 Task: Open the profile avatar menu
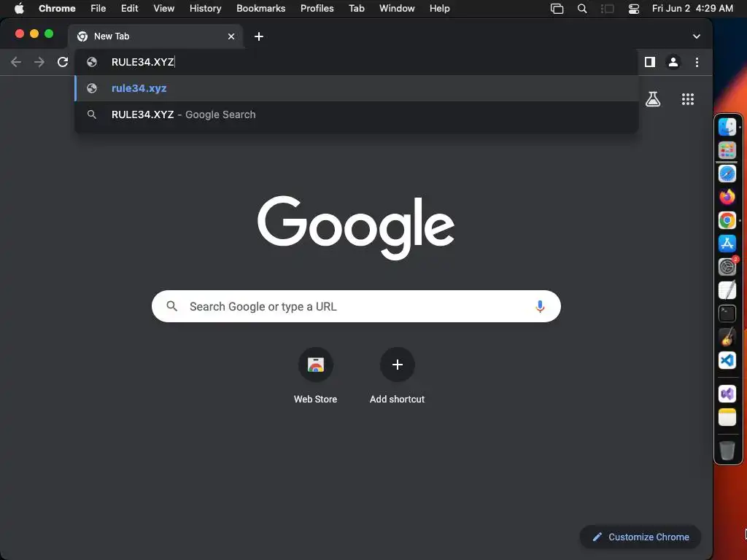pos(673,62)
